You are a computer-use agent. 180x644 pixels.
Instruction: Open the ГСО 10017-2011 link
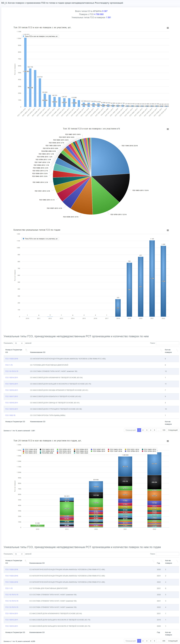12,396
